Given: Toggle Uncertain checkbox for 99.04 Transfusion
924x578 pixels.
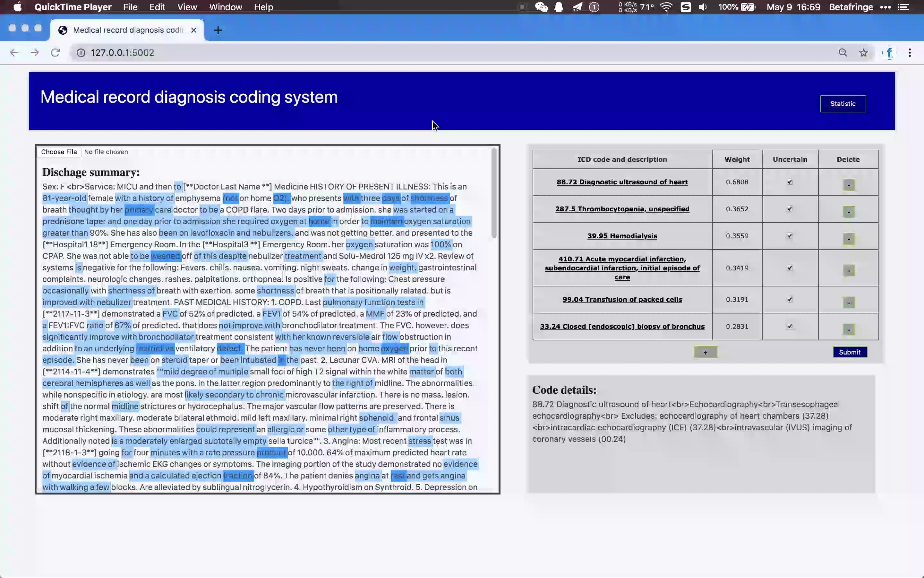Looking at the screenshot, I should 790,299.
